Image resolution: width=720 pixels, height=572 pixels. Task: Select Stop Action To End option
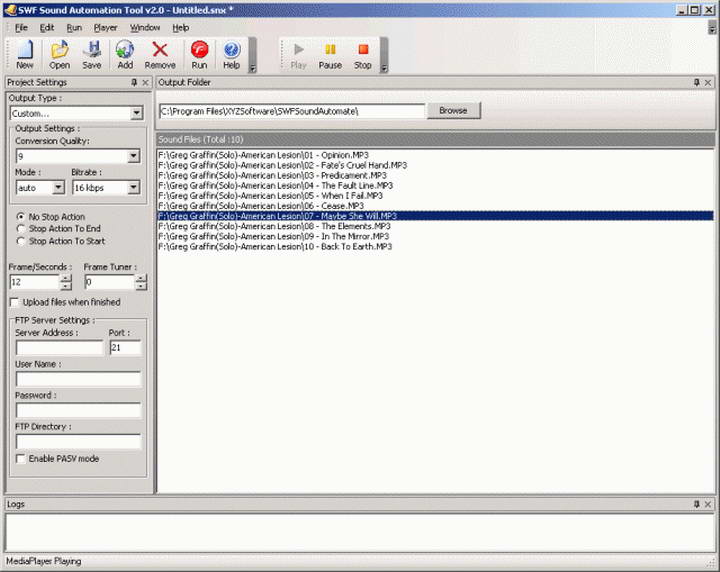coord(21,229)
